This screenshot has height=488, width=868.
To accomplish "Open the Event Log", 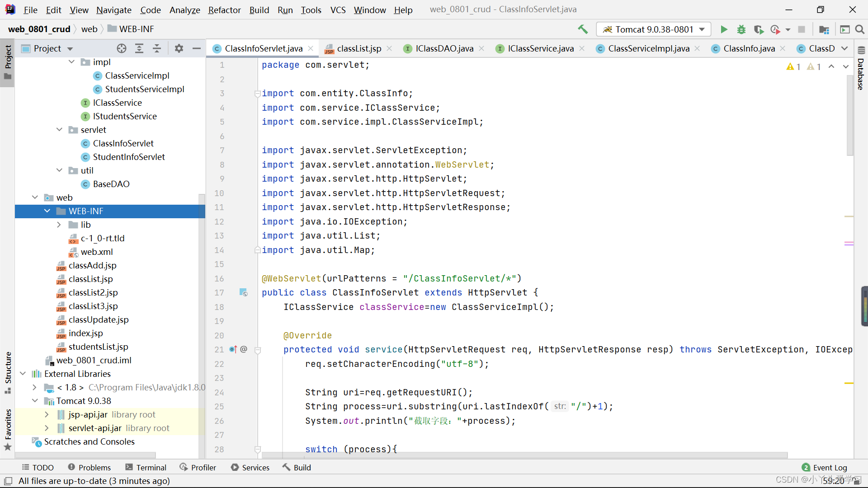I will tap(825, 467).
